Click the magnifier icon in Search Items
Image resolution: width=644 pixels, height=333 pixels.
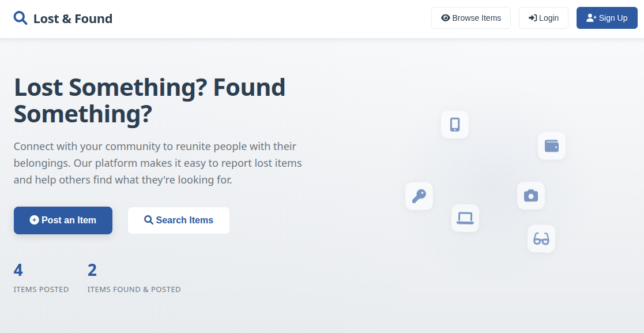(x=149, y=220)
